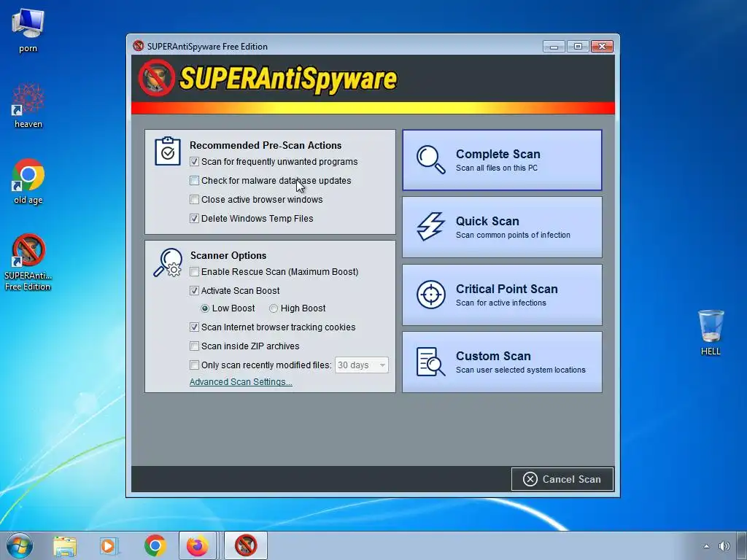
Task: Uncheck 'Delete Windows Temp Files'
Action: (194, 219)
